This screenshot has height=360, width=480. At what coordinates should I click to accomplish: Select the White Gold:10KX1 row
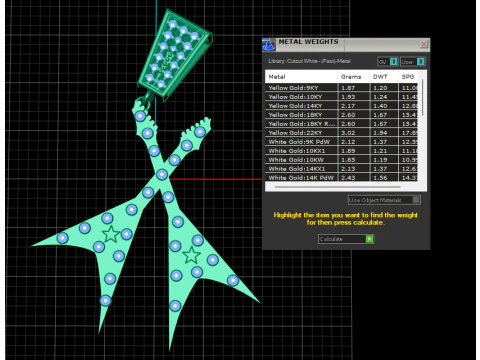(342, 151)
